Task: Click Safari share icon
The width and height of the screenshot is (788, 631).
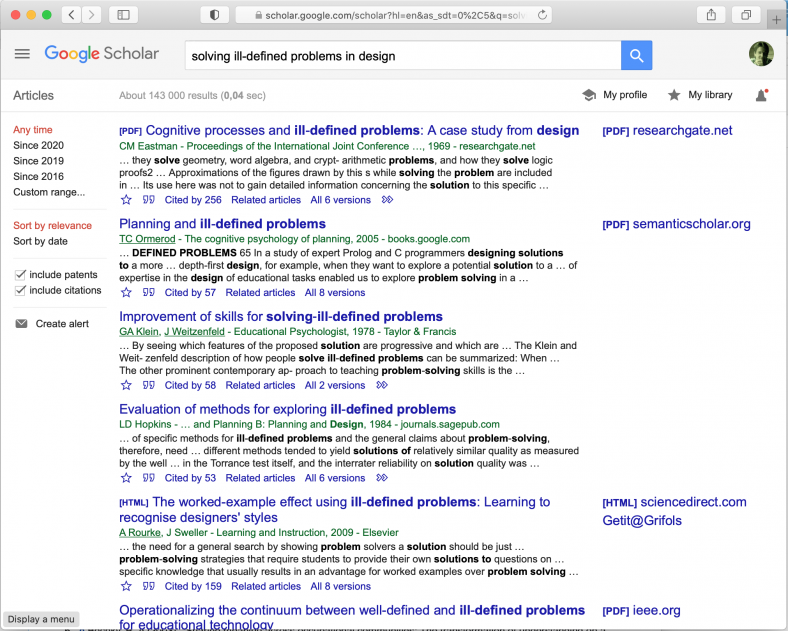Action: point(711,15)
